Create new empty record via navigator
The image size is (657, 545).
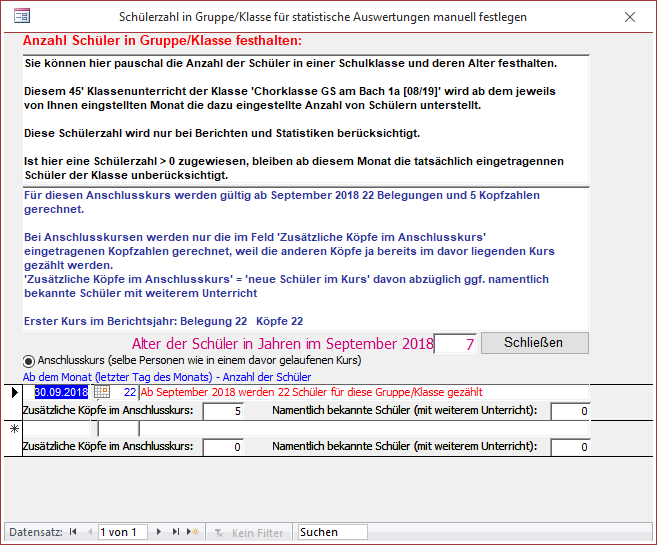tap(194, 533)
